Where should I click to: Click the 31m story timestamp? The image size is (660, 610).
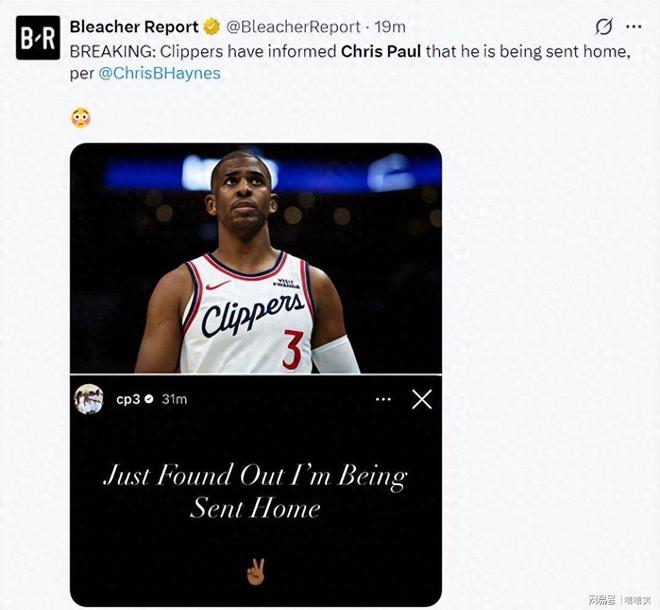click(x=174, y=399)
